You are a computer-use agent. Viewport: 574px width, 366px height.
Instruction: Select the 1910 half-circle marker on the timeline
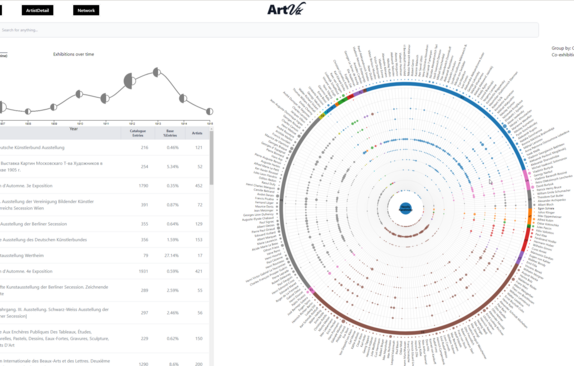pyautogui.click(x=79, y=94)
